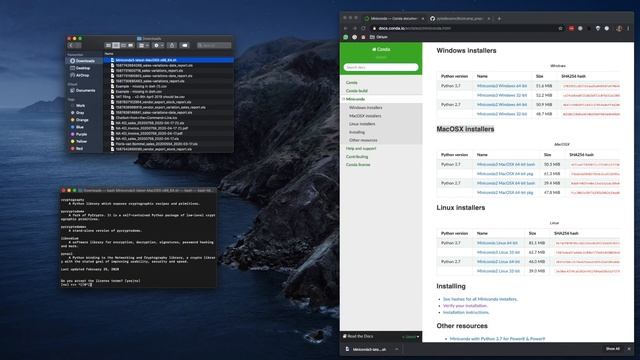Reload the browser page
This screenshot has width=640, height=360.
point(363,28)
